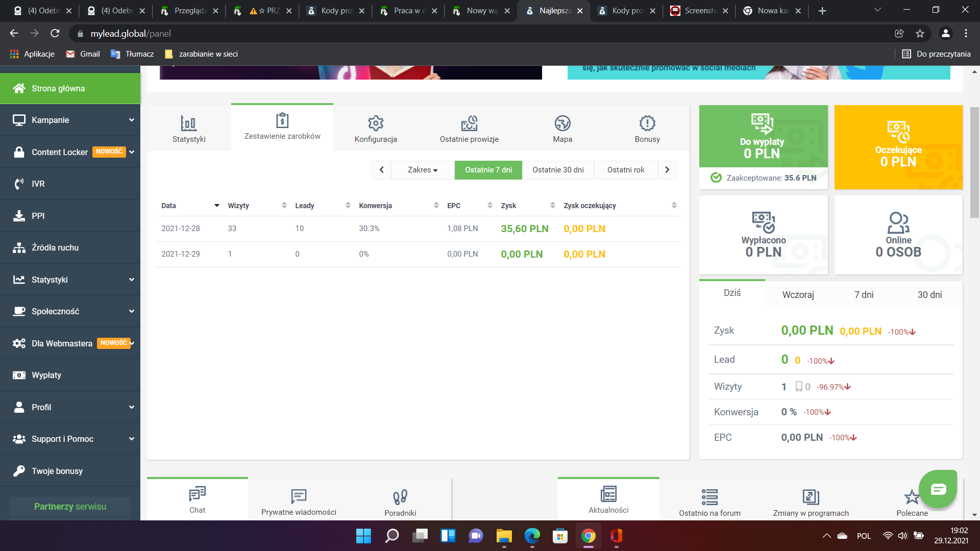Select the Ostatnie 30 dni range
This screenshot has width=980, height=551.
558,170
